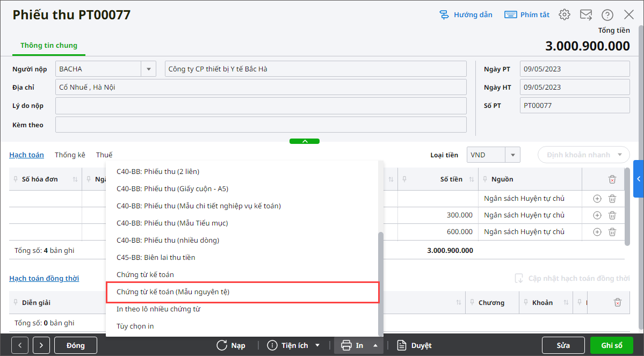Viewport: 644px width, 356px height.
Task: Choose C45-BB: Biên lai thu tiền
Action: (242, 257)
